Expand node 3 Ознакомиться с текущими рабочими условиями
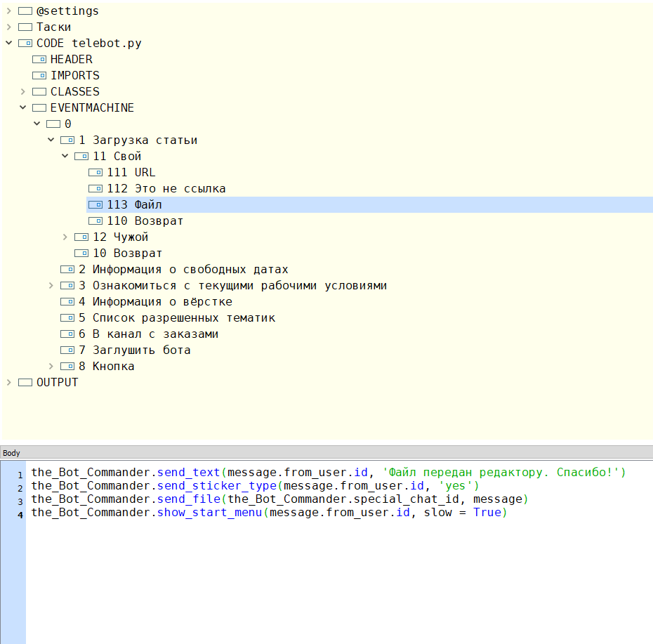653x644 pixels. click(x=51, y=285)
